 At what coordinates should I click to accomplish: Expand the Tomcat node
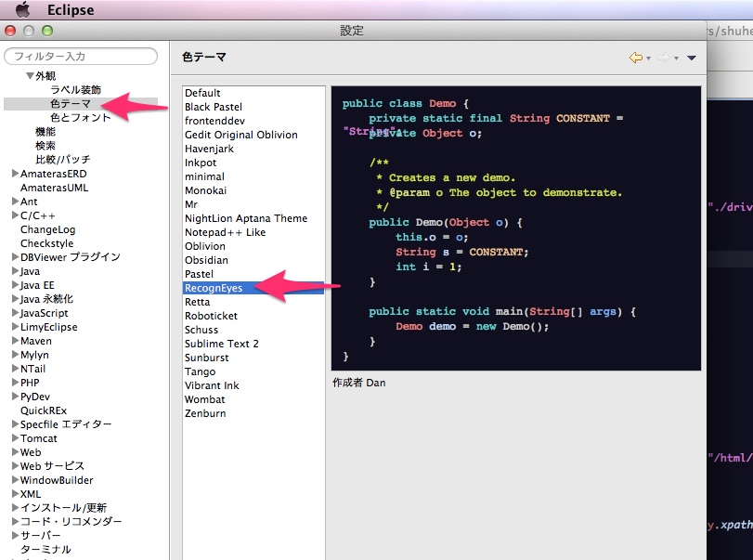click(16, 438)
